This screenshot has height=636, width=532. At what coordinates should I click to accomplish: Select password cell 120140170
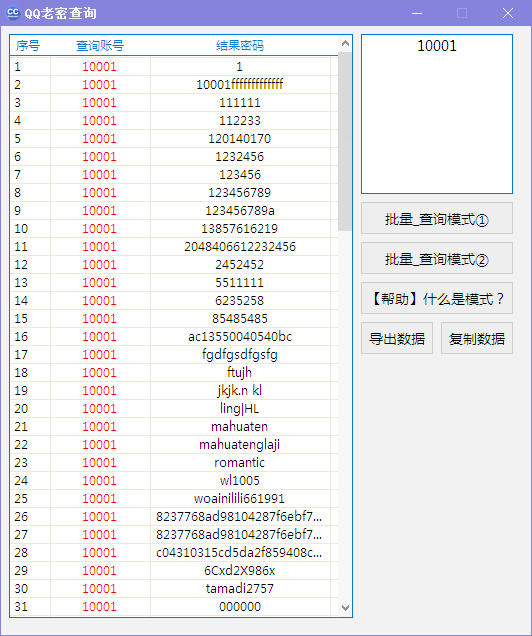coord(240,139)
